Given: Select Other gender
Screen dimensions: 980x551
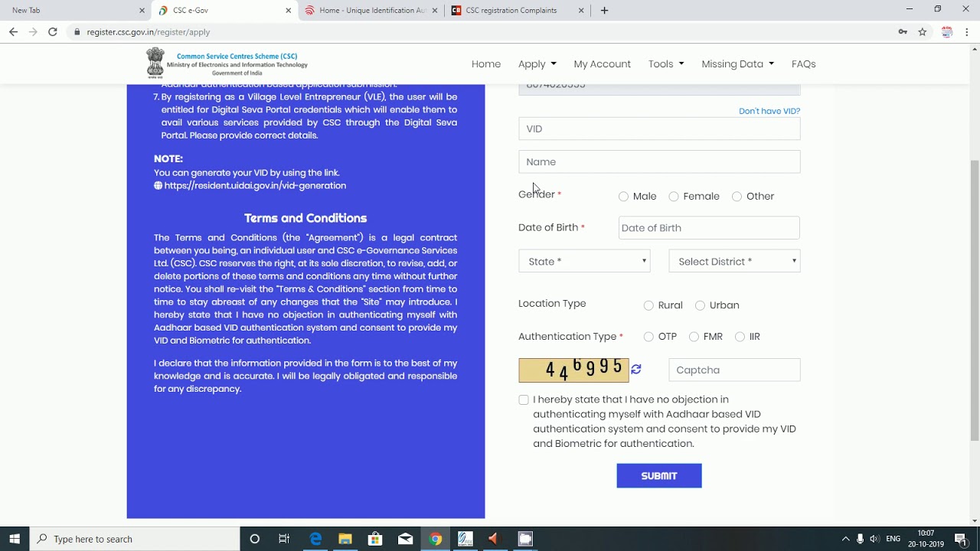Looking at the screenshot, I should pyautogui.click(x=737, y=197).
